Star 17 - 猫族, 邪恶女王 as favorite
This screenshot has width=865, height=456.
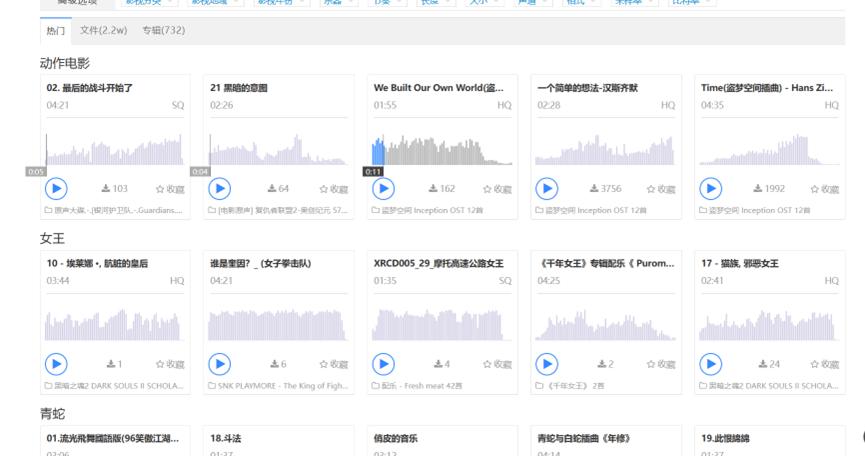(x=825, y=364)
